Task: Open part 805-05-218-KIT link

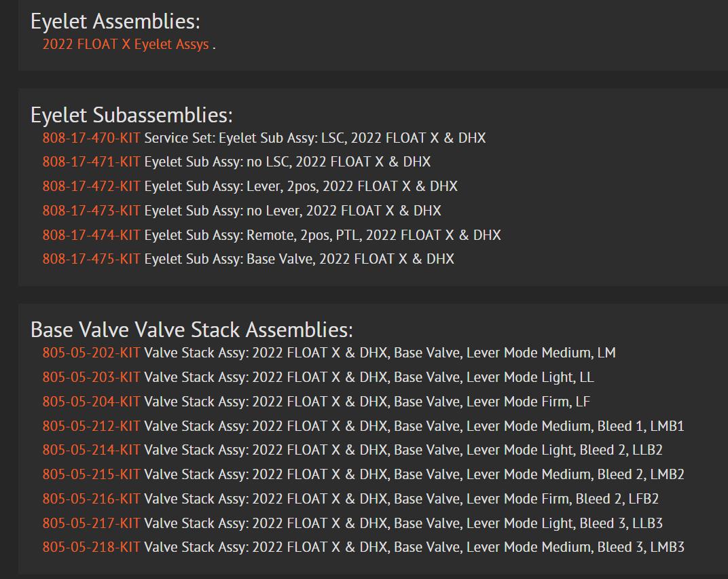Action: coord(91,547)
